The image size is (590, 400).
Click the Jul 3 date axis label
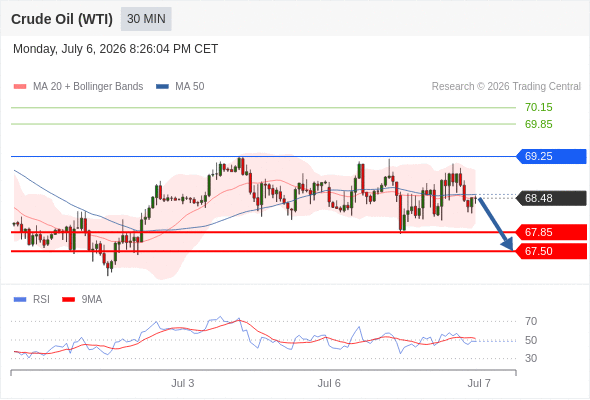tap(182, 383)
